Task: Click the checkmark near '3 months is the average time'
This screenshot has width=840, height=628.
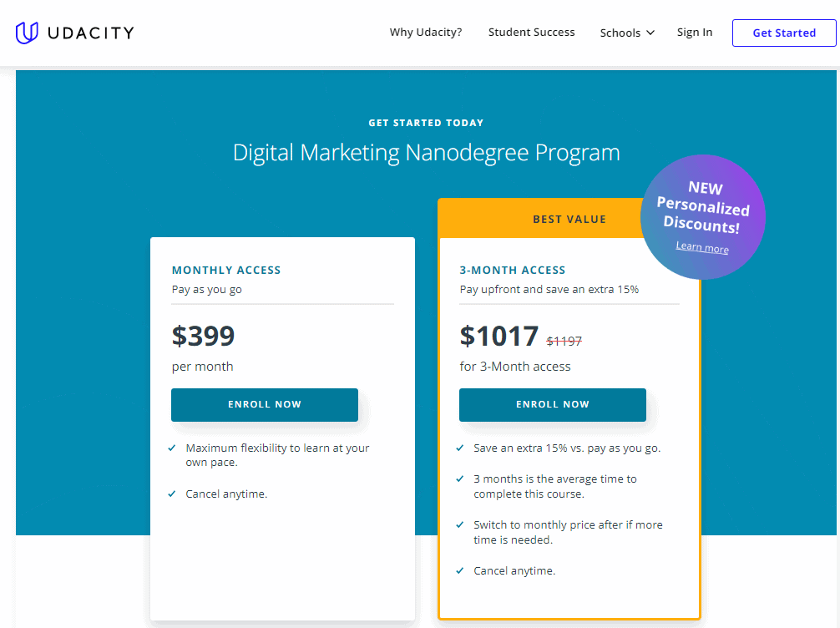Action: (461, 479)
